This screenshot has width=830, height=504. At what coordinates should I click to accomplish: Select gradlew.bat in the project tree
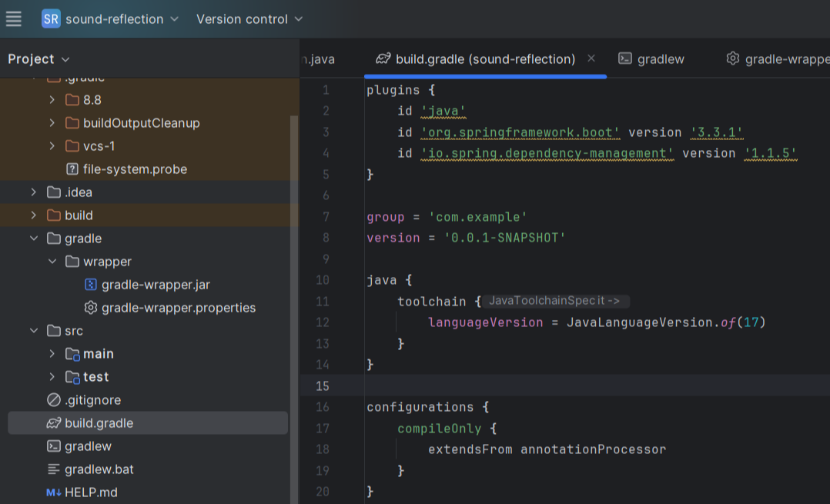(x=99, y=469)
